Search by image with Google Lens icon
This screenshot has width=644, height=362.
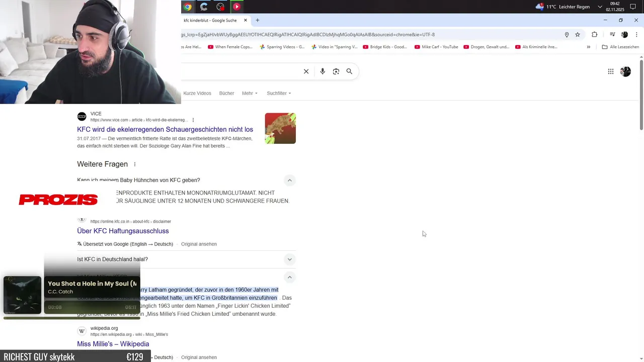(336, 71)
